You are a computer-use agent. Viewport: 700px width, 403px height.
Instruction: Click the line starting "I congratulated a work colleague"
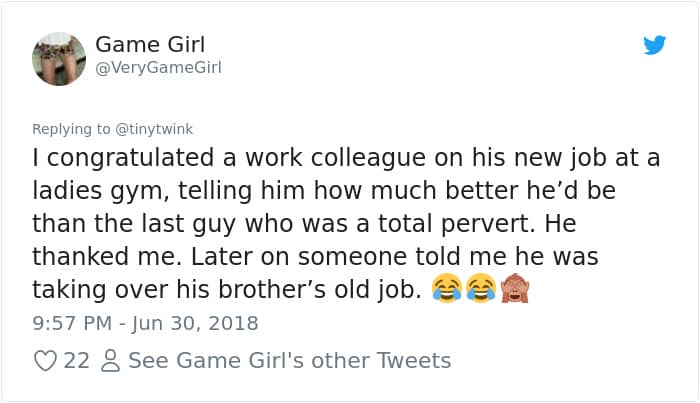pyautogui.click(x=346, y=159)
